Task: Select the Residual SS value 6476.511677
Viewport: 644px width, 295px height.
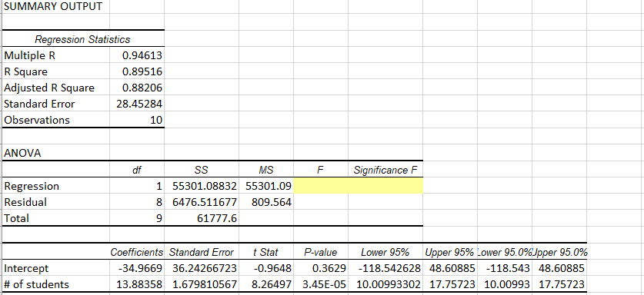Action: tap(202, 202)
